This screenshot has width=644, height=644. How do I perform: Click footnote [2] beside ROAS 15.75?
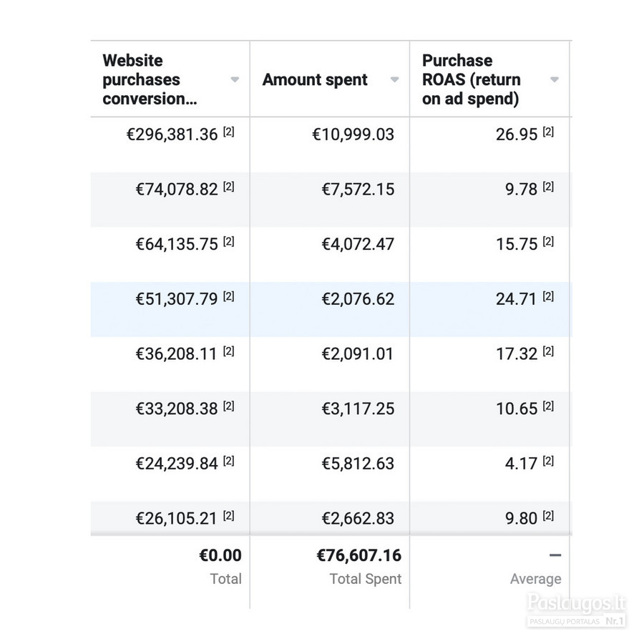(x=548, y=242)
